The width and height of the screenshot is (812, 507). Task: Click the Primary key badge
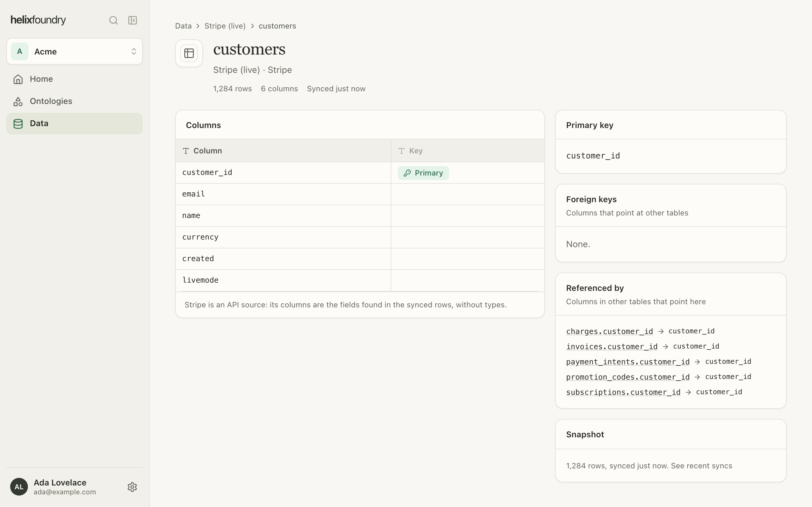click(423, 173)
